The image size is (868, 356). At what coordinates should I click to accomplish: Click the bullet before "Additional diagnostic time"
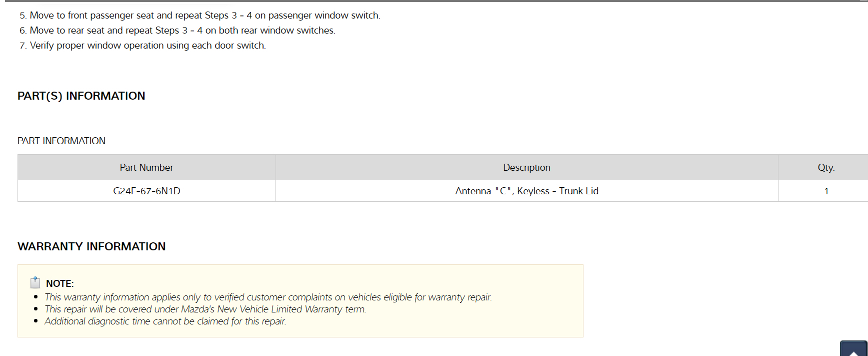tap(36, 321)
